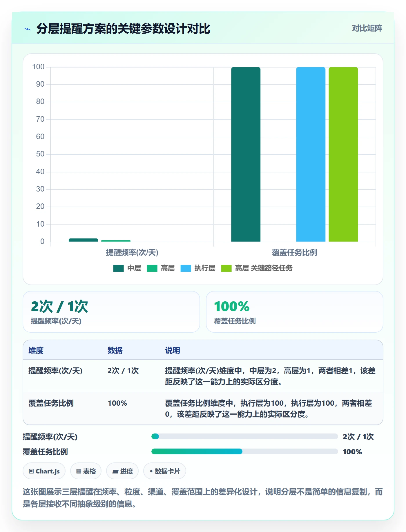
Task: Click the 表格 tag chip
Action: [86, 471]
